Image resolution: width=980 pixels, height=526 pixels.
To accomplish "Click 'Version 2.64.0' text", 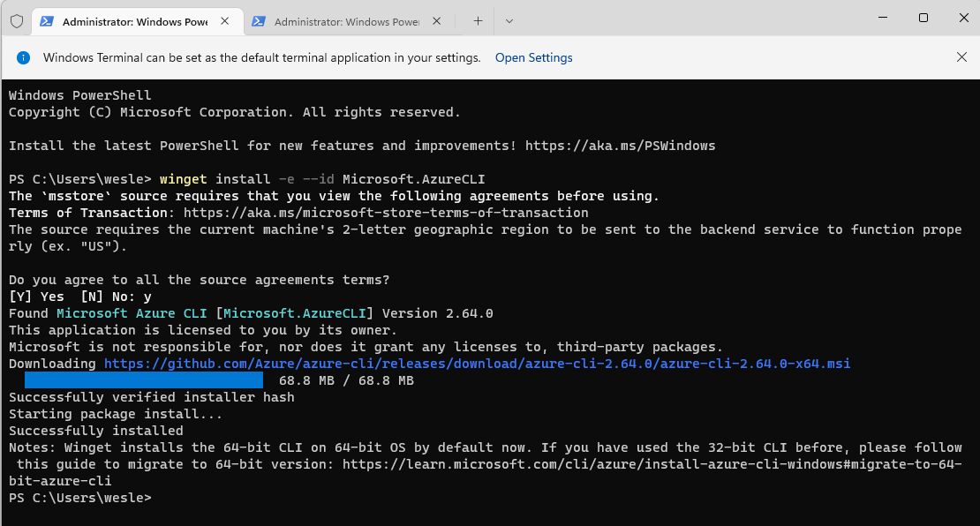I will coord(438,313).
